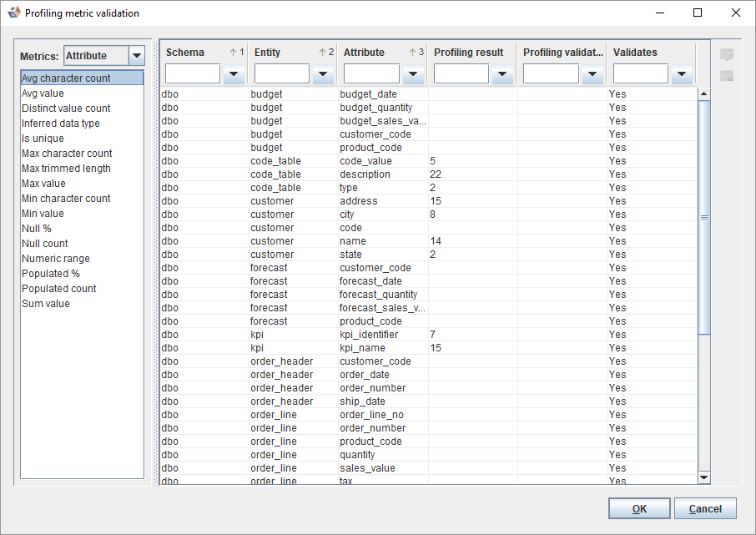Click the ship_date attribute cell
The width and height of the screenshot is (756, 535).
coord(383,401)
